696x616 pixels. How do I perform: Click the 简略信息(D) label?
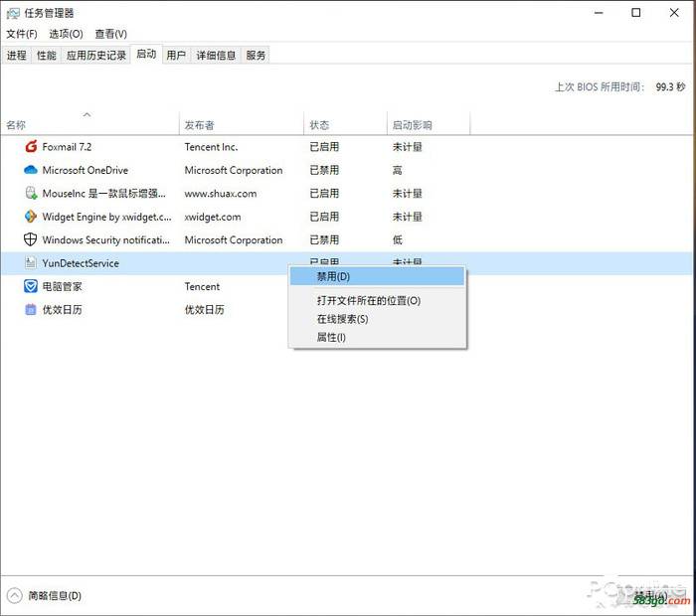[55, 595]
